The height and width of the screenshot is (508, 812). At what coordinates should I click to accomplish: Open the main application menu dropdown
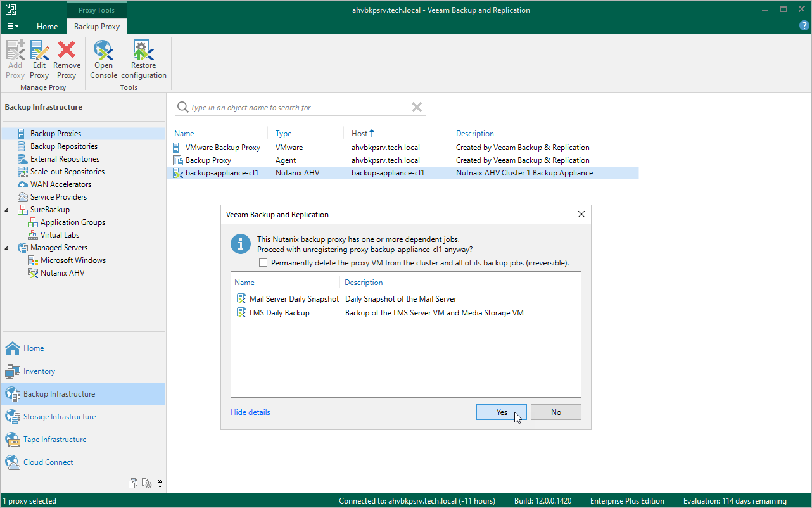click(x=13, y=26)
